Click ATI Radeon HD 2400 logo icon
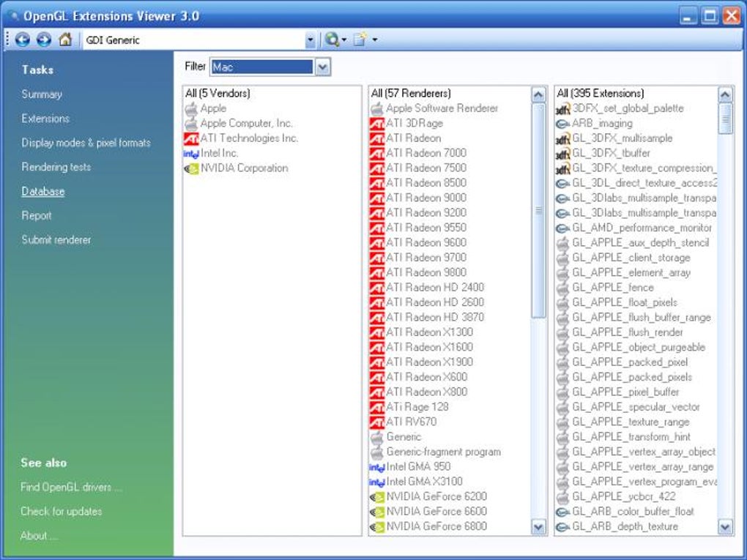This screenshot has width=747, height=560. click(x=377, y=288)
